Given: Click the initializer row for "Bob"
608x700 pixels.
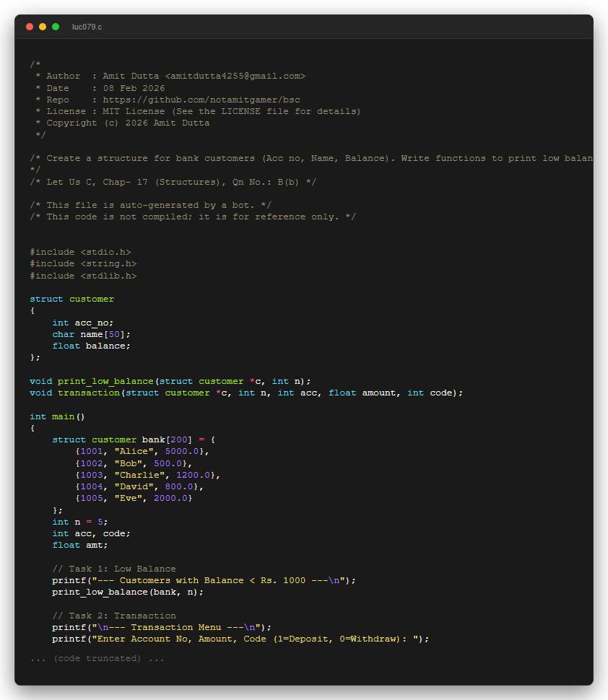Looking at the screenshot, I should [134, 463].
